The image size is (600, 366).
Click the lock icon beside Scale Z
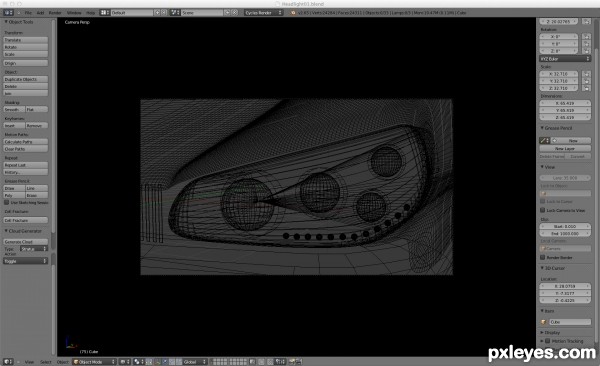click(586, 88)
